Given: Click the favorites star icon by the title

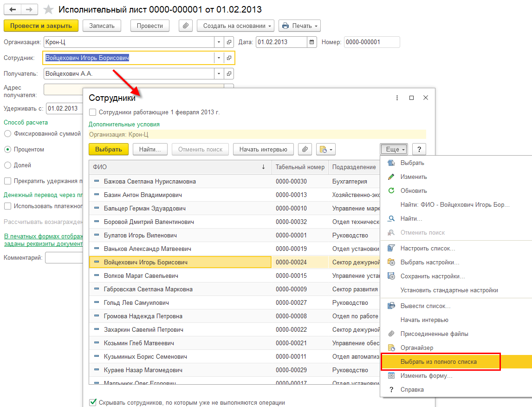Looking at the screenshot, I should pyautogui.click(x=48, y=10).
